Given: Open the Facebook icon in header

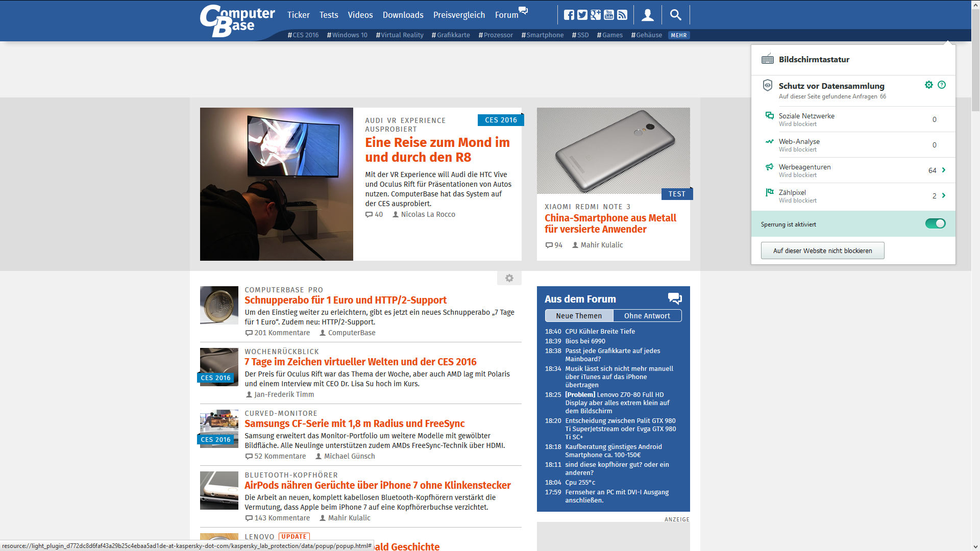Looking at the screenshot, I should coord(569,15).
